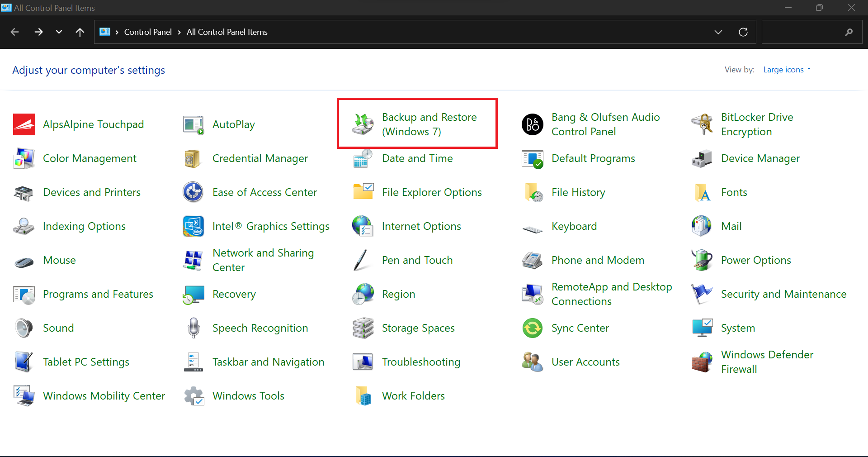Click the Troubleshooting link
Screen dimensions: 868x457
421,362
